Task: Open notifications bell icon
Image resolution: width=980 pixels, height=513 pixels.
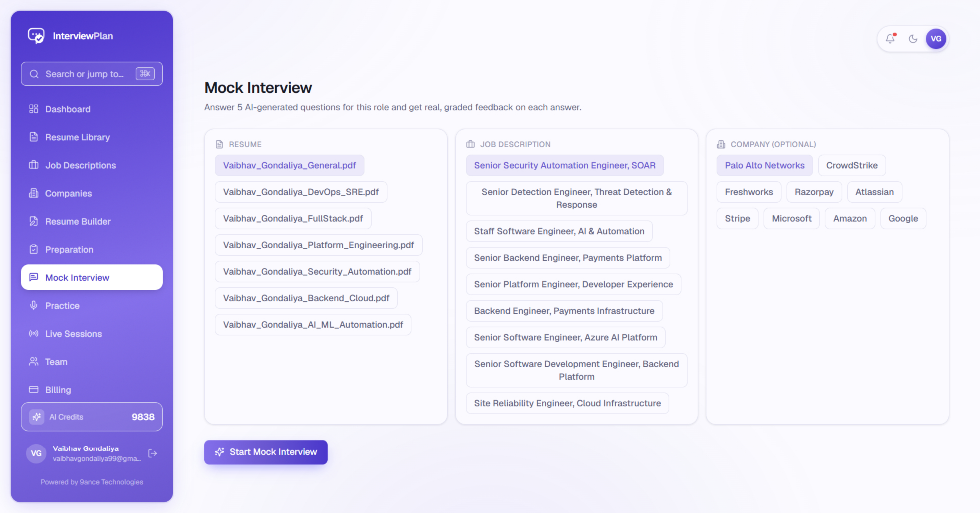Action: 890,39
